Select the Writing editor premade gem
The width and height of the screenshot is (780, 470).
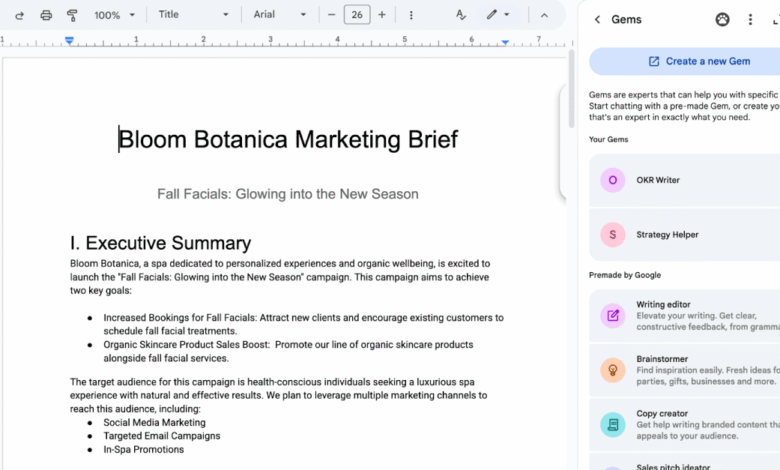[684, 315]
